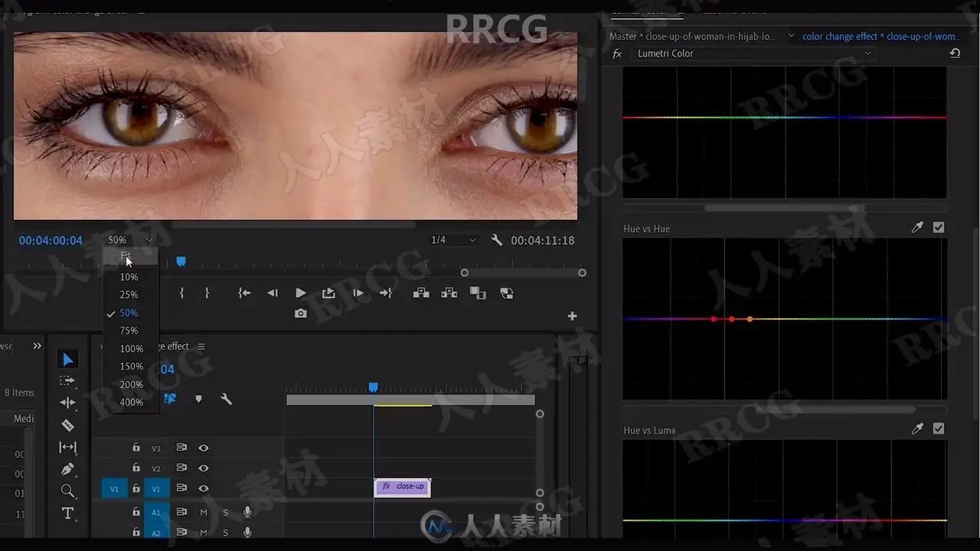Toggle the Hue vs Hue checkbox
Screen dimensions: 980x551
pos(939,228)
